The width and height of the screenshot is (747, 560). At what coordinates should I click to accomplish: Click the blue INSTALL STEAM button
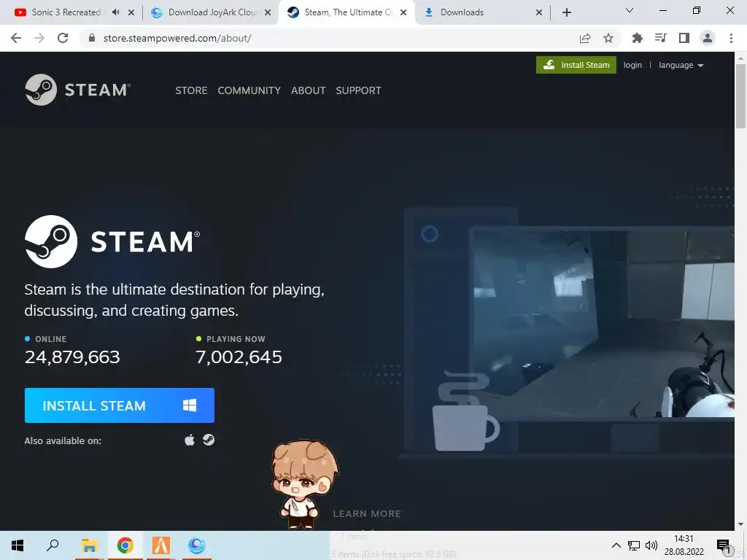point(119,405)
